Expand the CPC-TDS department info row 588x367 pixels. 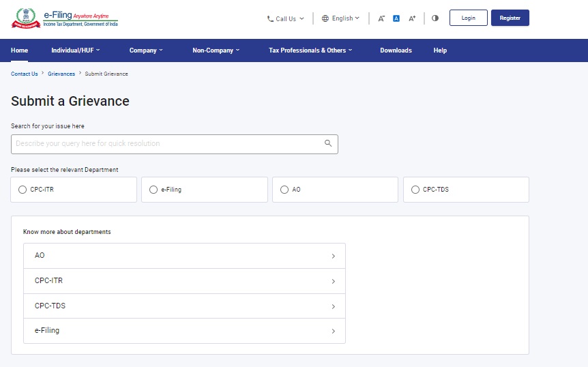coord(184,306)
